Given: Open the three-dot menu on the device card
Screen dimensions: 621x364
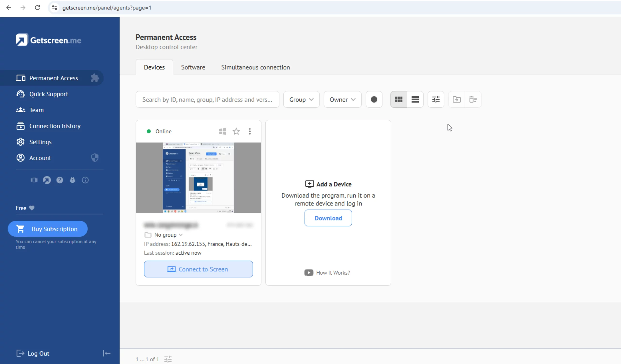Looking at the screenshot, I should point(250,131).
